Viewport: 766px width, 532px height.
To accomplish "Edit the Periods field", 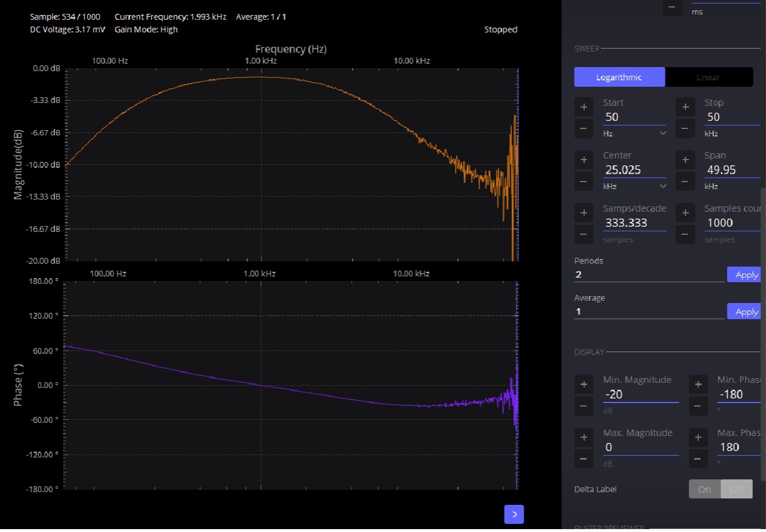I will click(649, 275).
